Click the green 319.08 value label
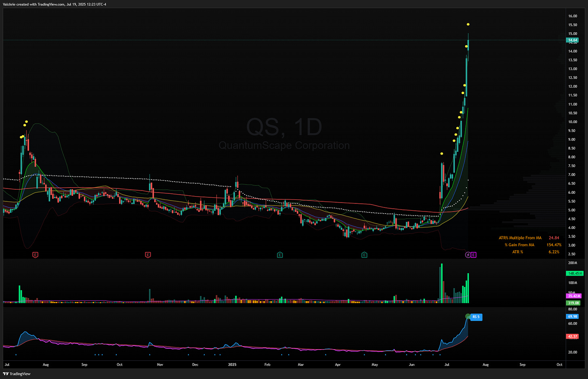The width and height of the screenshot is (588, 379). point(573,303)
